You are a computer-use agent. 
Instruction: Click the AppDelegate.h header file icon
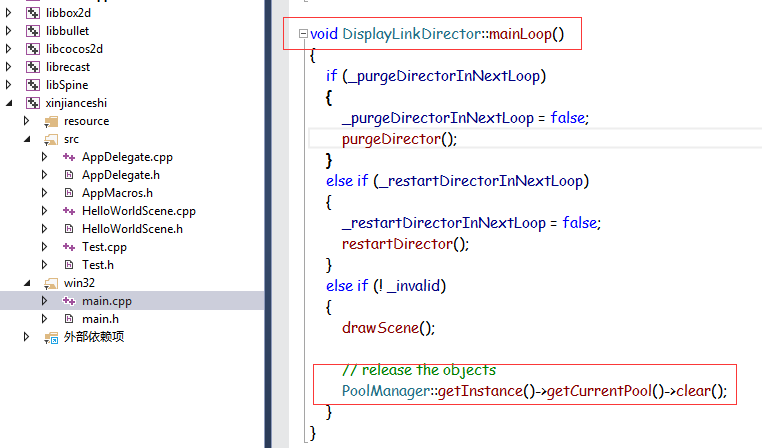(69, 175)
